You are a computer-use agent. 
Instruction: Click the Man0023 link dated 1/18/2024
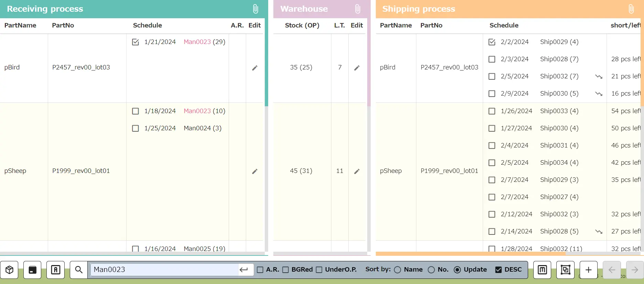point(197,111)
